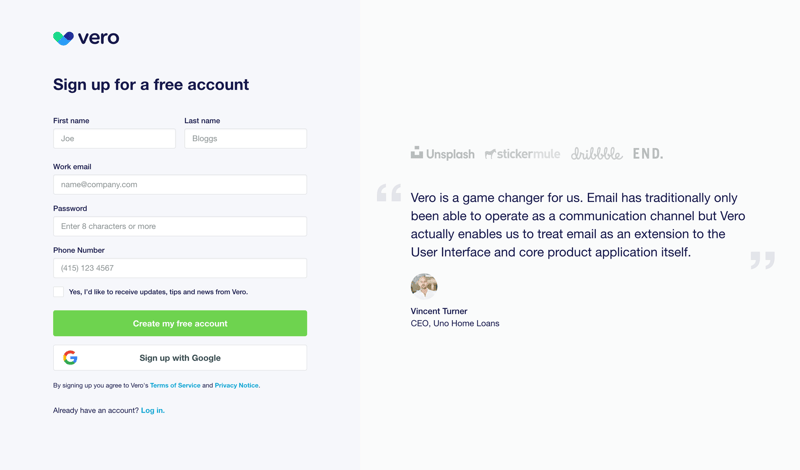Click the Vero heart logo icon

pos(63,38)
